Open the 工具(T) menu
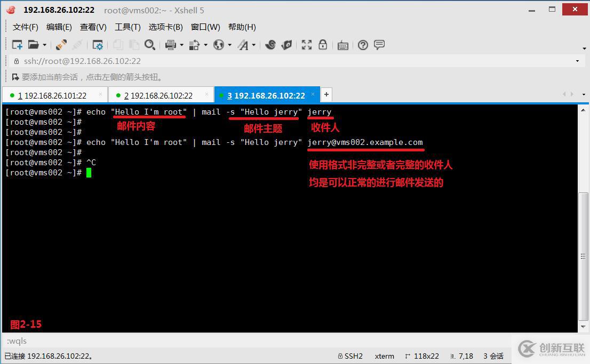Image resolution: width=590 pixels, height=364 pixels. click(x=127, y=27)
